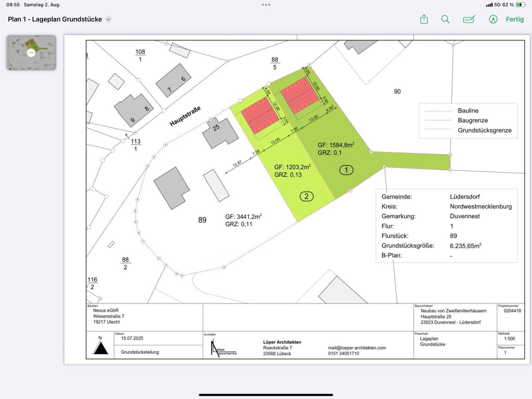Tap the north arrow symbol in the title block
532x399 pixels.
click(x=100, y=348)
